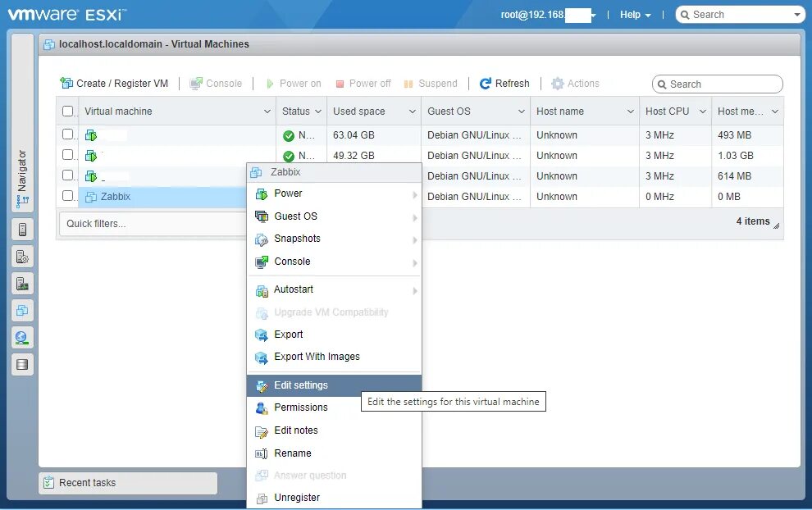Screen dimensions: 812x510
Task: Open Host name column dropdown arrow
Action: click(630, 112)
